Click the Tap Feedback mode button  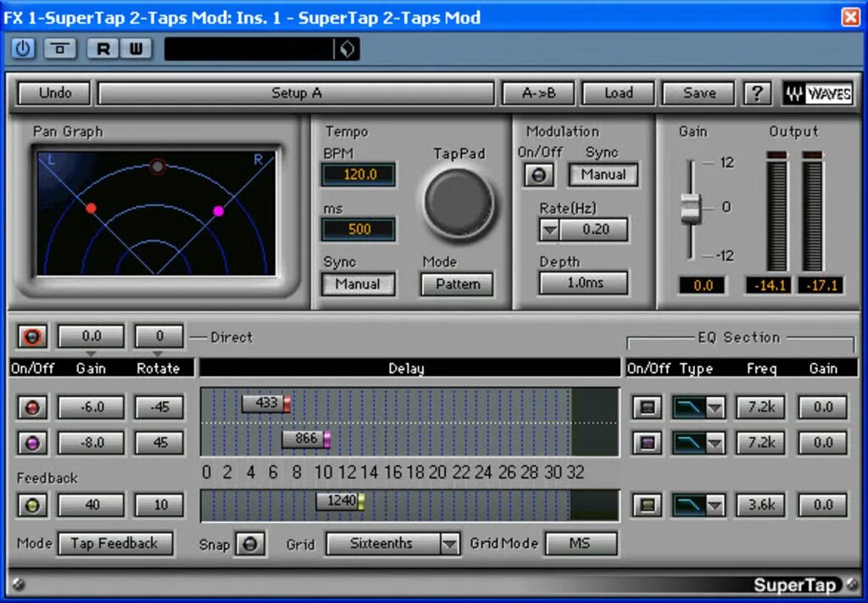(115, 544)
